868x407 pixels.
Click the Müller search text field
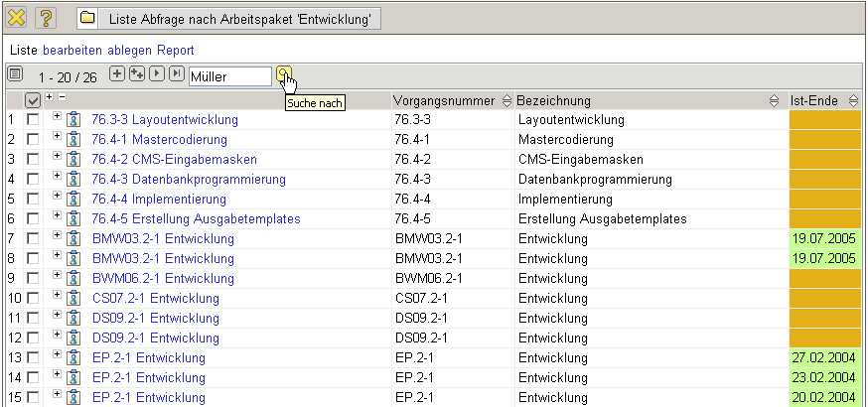click(x=229, y=75)
